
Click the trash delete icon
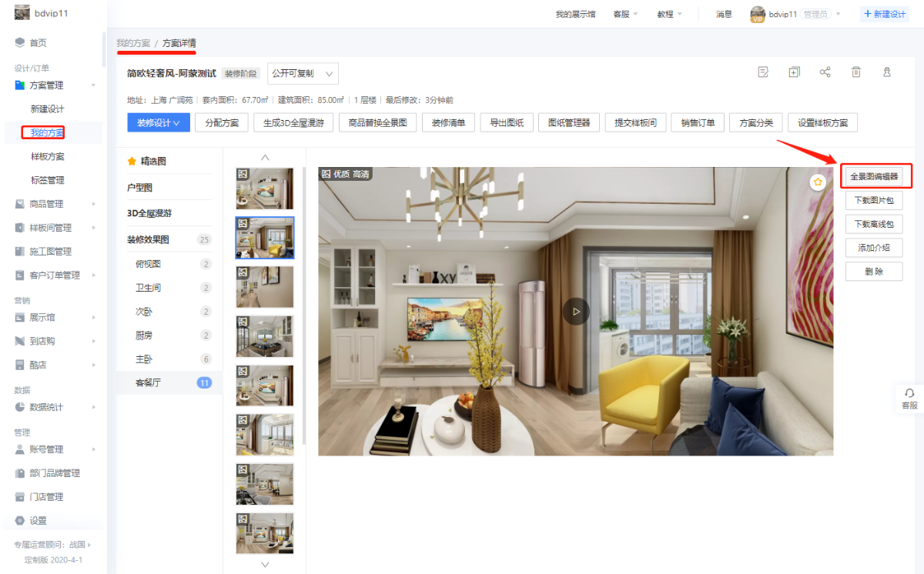[x=855, y=72]
